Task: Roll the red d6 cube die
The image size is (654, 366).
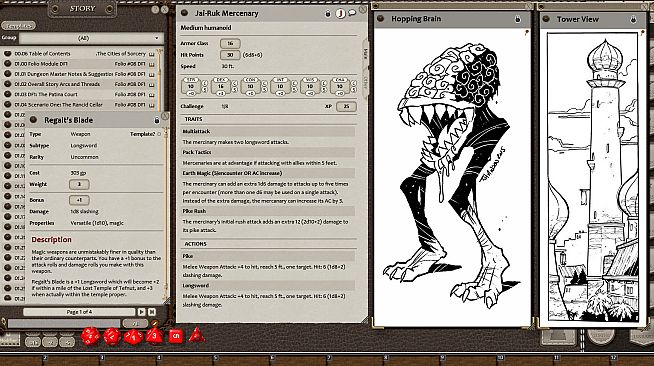Action: point(176,336)
